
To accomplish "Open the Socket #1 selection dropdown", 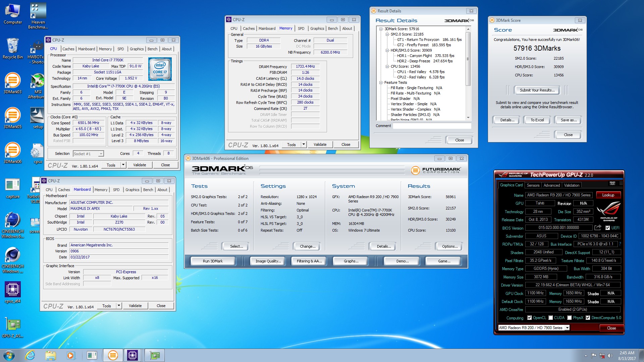I will (x=101, y=154).
